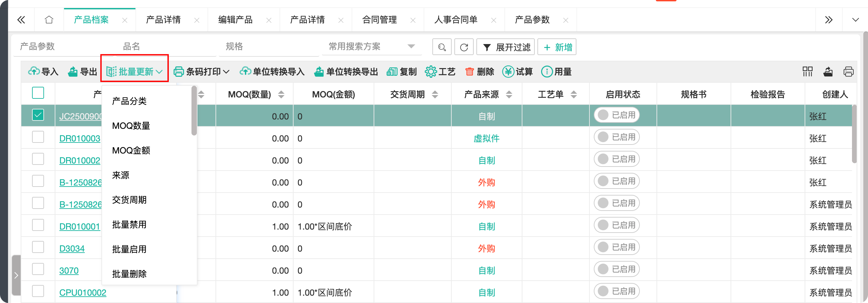The height and width of the screenshot is (303, 868).
Task: Toggle 已启用 switch for DR010003 row
Action: (616, 137)
